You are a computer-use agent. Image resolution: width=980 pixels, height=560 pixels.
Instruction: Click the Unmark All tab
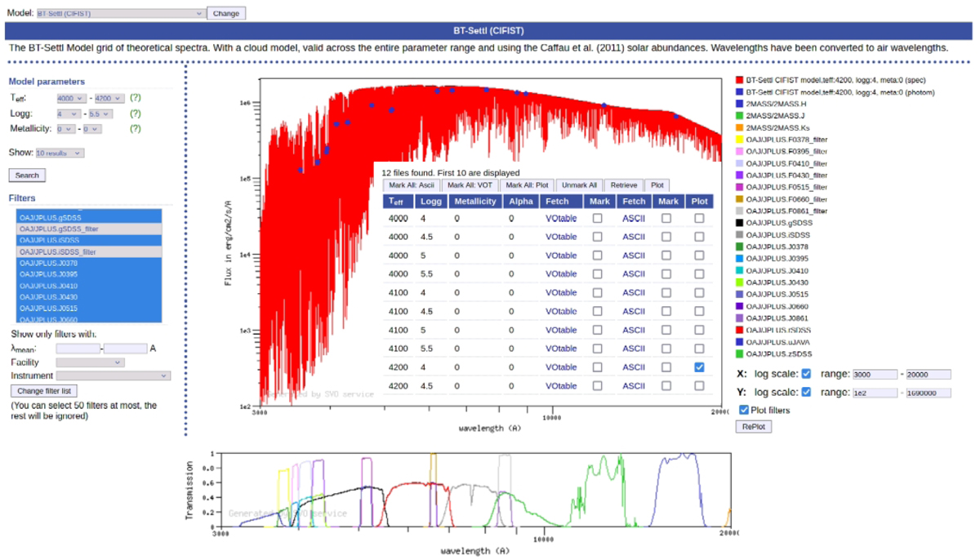(x=580, y=185)
